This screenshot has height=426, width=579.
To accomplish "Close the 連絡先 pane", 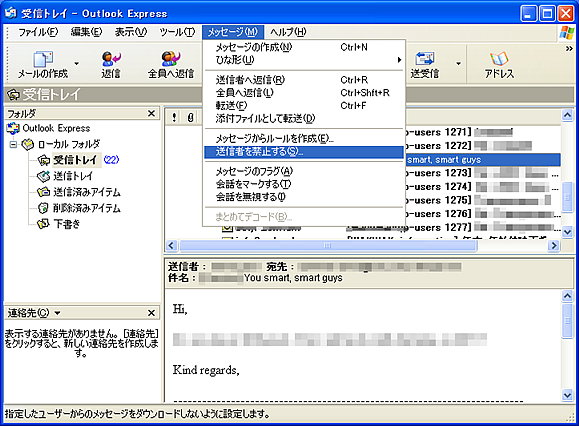I will click(151, 313).
